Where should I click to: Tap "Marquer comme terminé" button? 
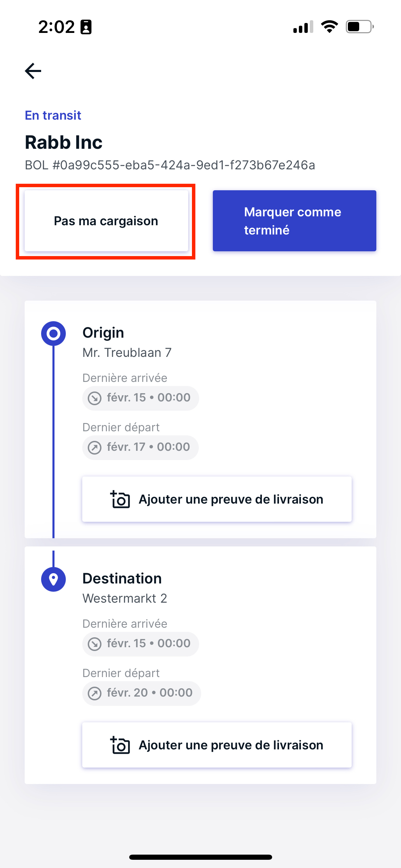[294, 221]
